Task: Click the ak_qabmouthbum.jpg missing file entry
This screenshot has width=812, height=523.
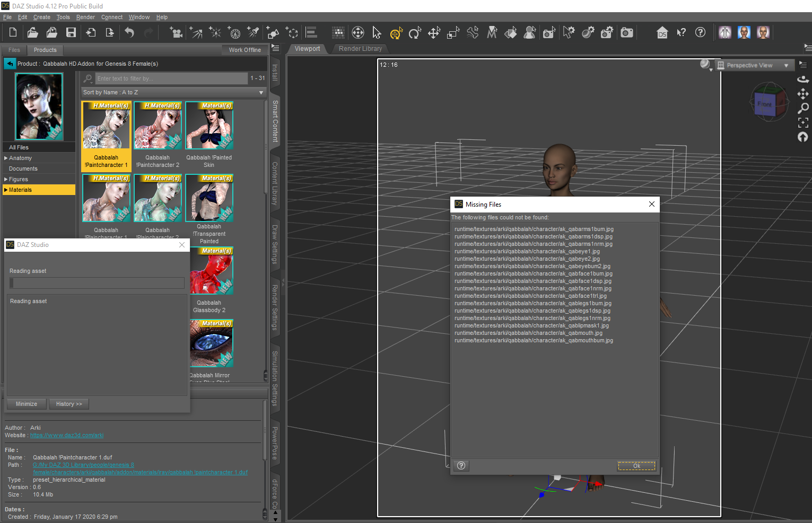Action: coord(534,340)
